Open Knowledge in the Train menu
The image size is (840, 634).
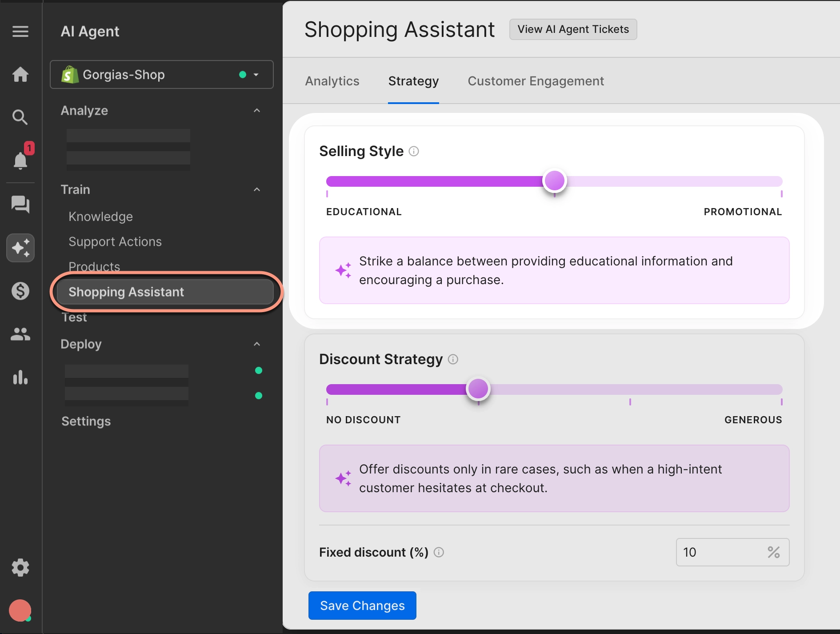point(101,217)
